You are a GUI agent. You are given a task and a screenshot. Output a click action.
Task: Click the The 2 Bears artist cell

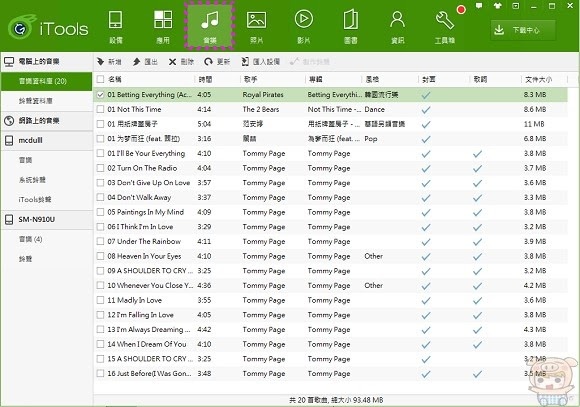261,109
